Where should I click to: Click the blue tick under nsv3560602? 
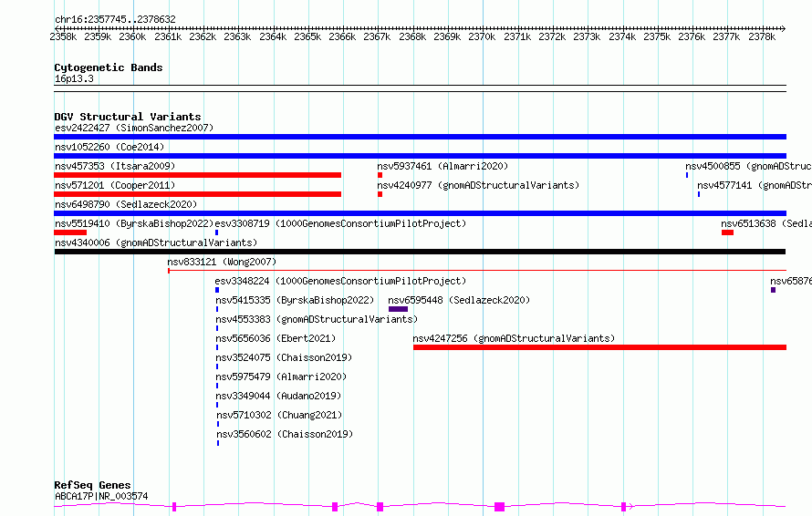[218, 443]
